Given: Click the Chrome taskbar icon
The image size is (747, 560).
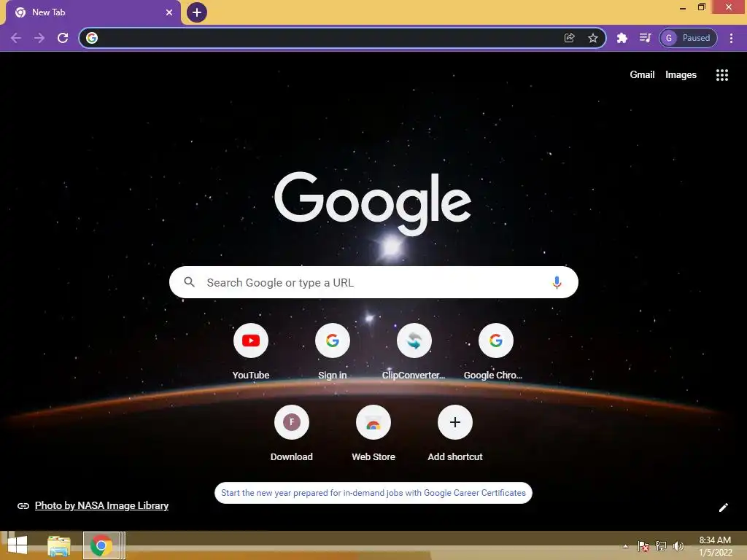Looking at the screenshot, I should (101, 545).
